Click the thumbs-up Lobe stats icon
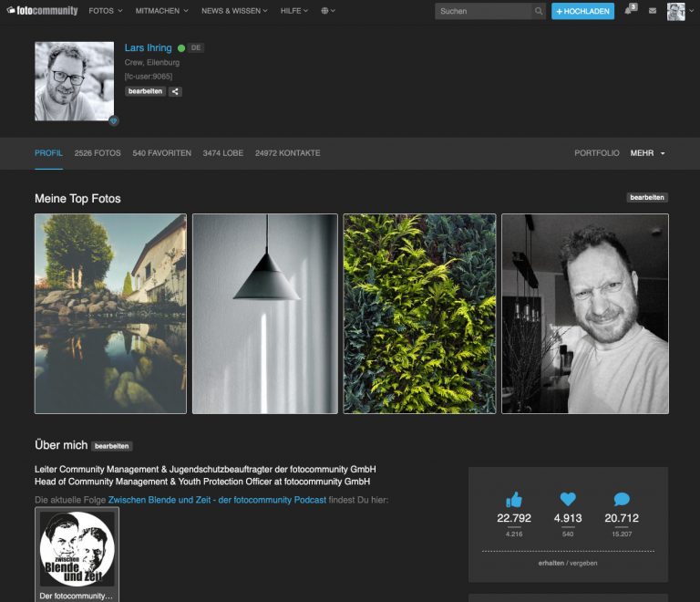 (x=514, y=499)
